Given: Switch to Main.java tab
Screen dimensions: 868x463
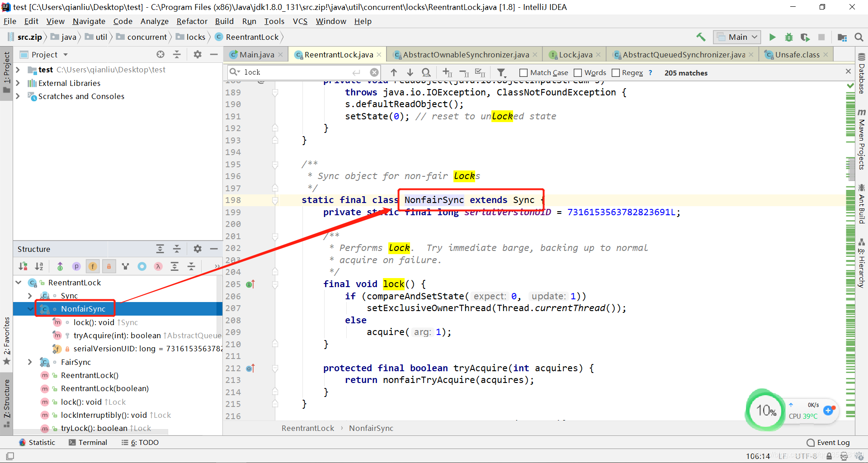Looking at the screenshot, I should tap(256, 55).
